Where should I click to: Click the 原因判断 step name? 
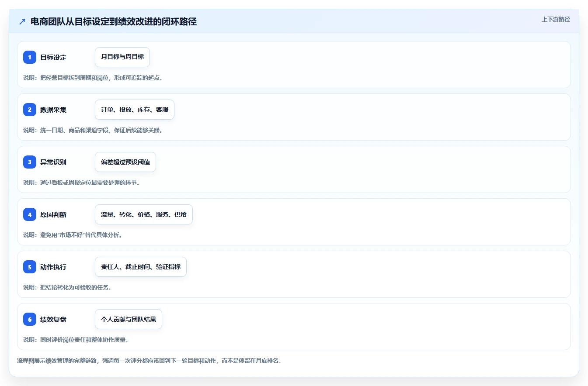[x=53, y=214]
